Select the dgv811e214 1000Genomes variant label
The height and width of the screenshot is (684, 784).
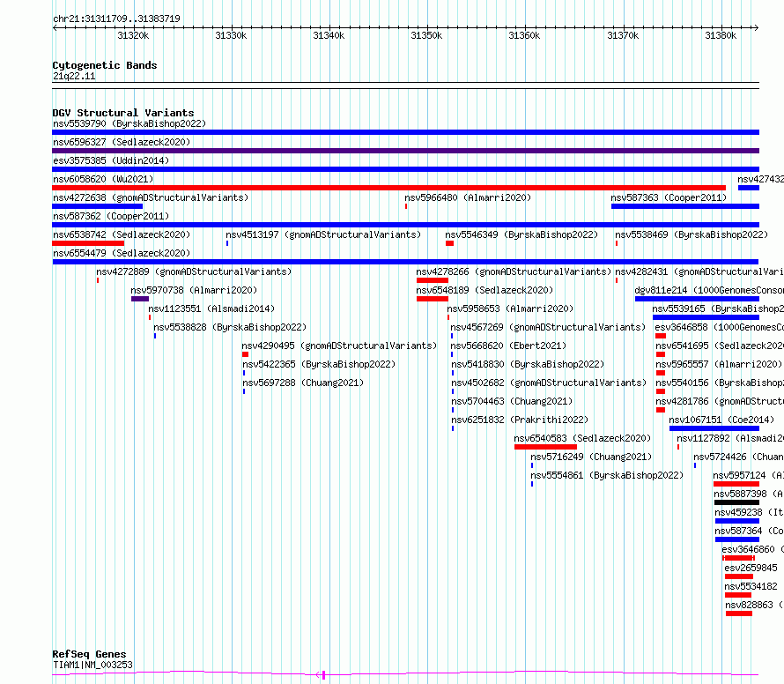709,290
